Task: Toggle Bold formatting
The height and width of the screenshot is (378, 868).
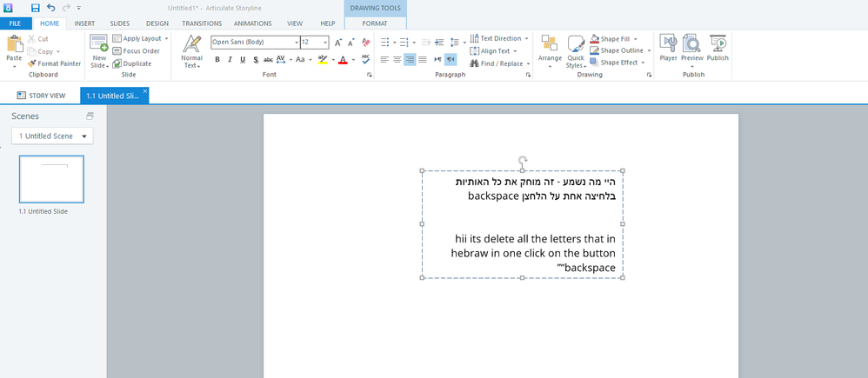Action: 217,60
